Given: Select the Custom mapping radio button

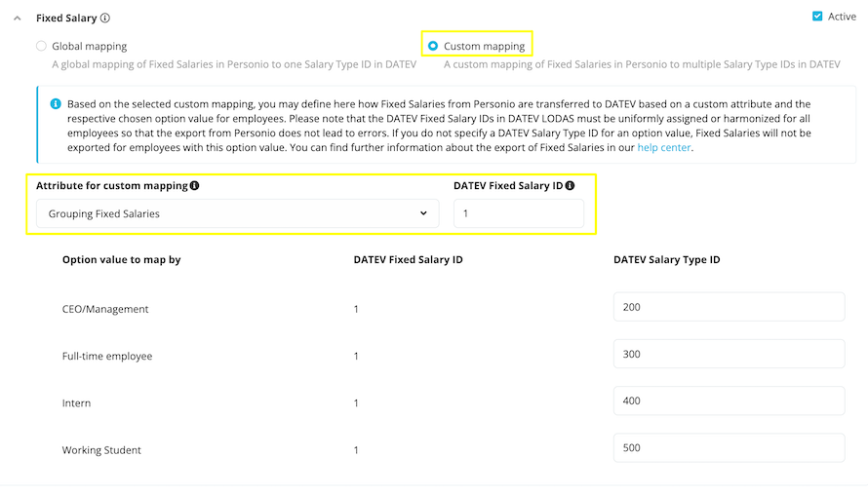Looking at the screenshot, I should (433, 46).
